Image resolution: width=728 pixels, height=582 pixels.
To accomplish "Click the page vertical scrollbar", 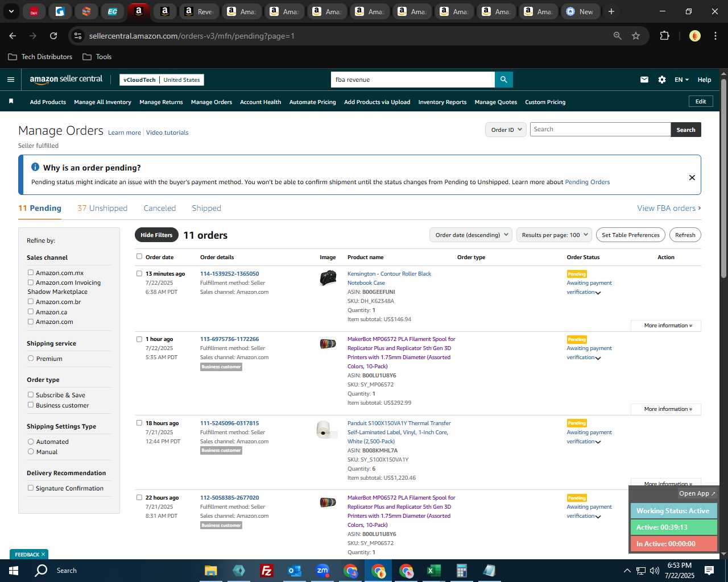I will click(x=723, y=177).
